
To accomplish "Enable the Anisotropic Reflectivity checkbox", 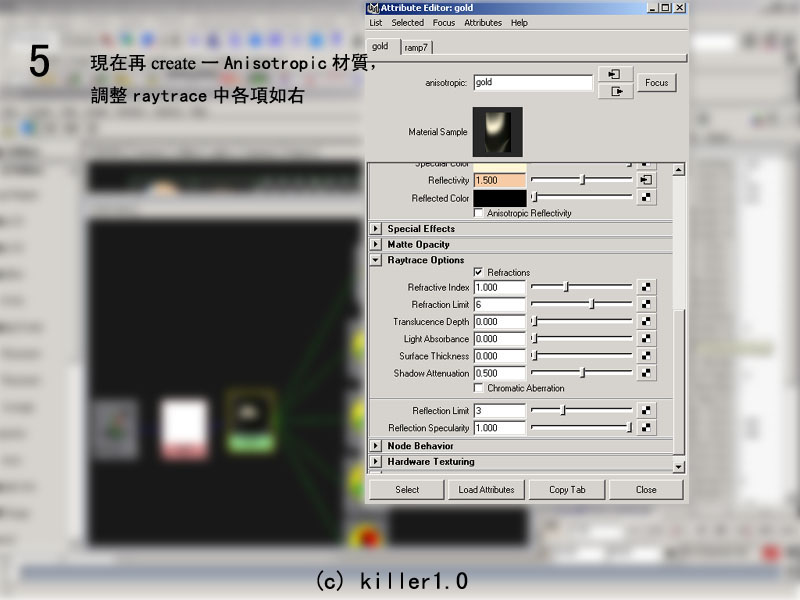I will coord(479,213).
